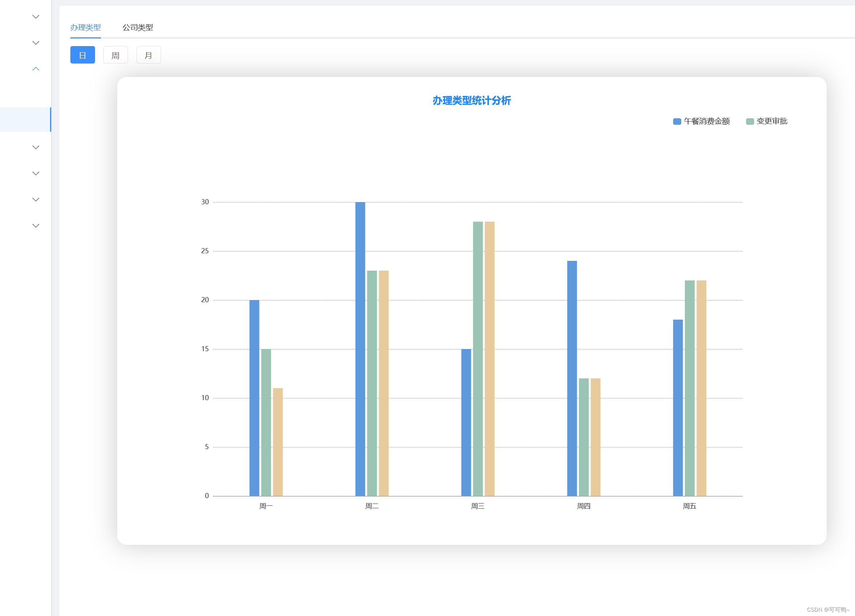Click the tan bar for 周二
This screenshot has height=616, width=855.
click(x=383, y=383)
